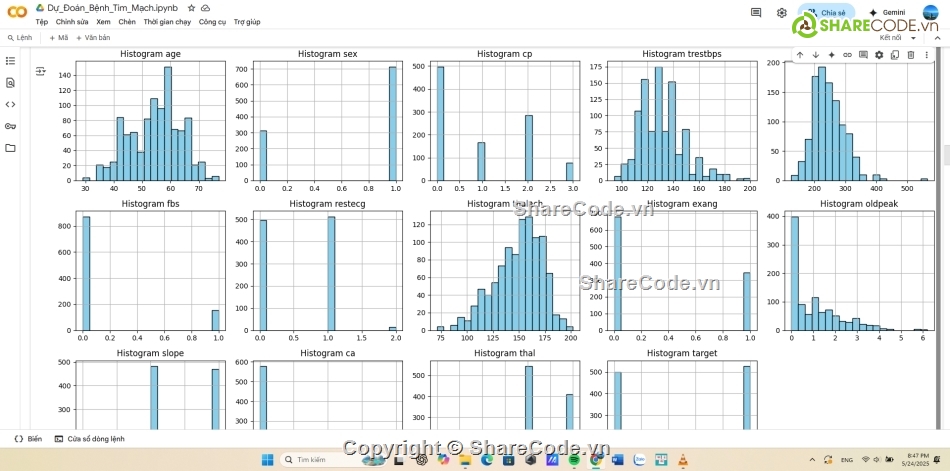Open the user account avatar
Screen dimensions: 950x471
pos(930,12)
